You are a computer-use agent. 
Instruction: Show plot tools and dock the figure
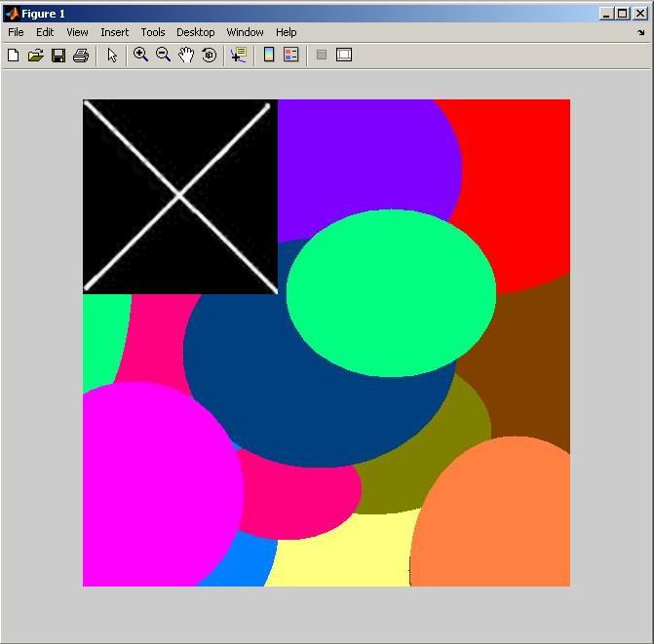pyautogui.click(x=344, y=56)
